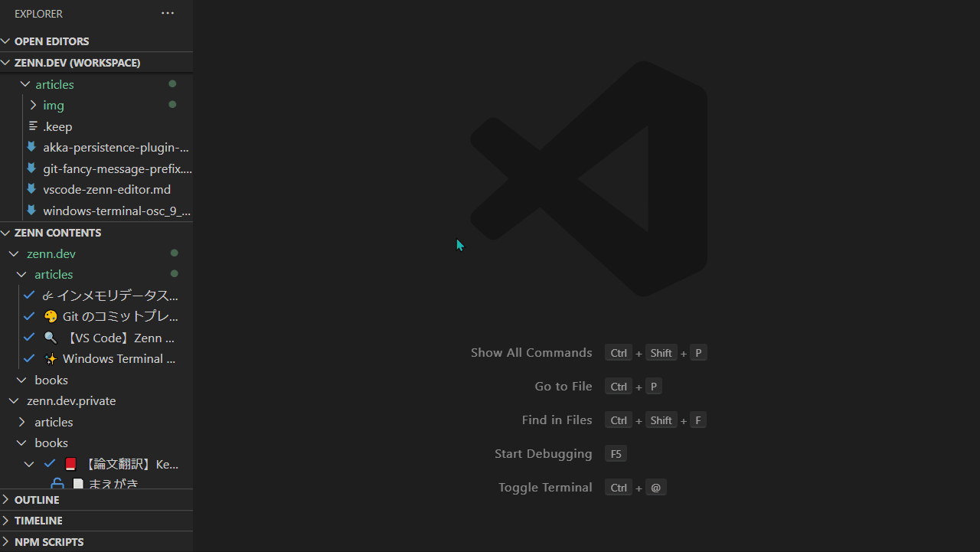Click the F5 key badge
This screenshot has height=552, width=980.
(616, 454)
